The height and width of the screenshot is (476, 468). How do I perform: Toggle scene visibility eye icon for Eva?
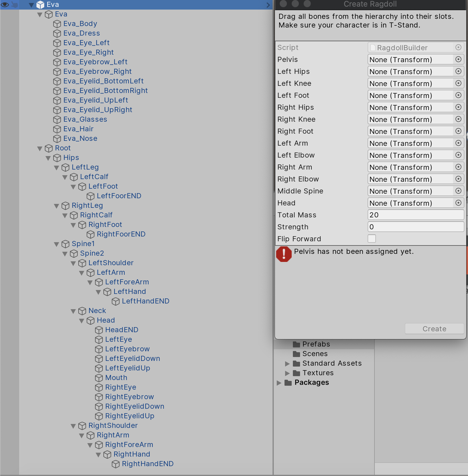click(x=5, y=4)
